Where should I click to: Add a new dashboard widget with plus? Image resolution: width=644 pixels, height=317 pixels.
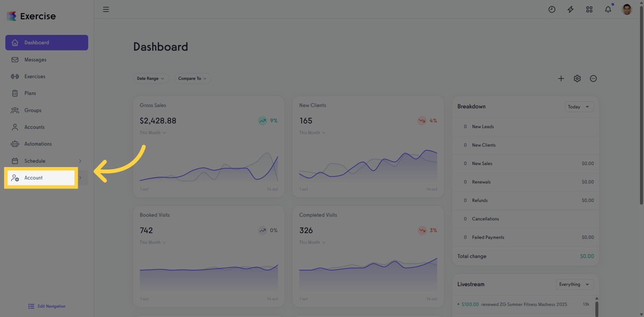point(561,78)
